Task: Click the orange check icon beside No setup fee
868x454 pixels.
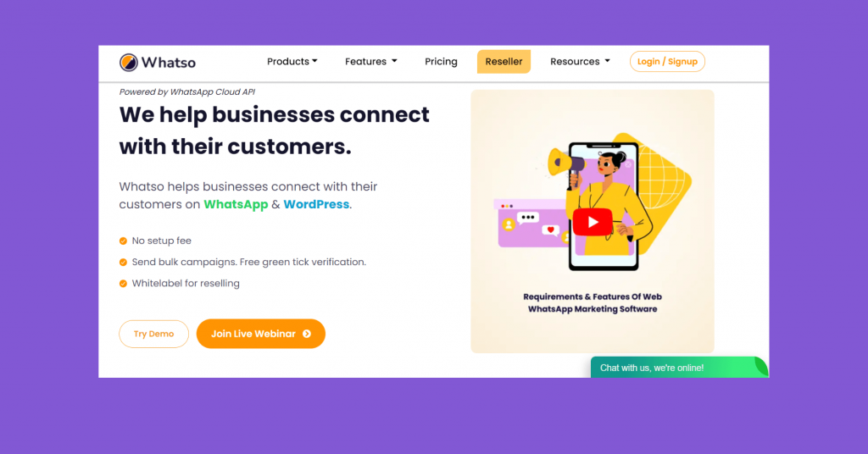Action: pyautogui.click(x=123, y=241)
